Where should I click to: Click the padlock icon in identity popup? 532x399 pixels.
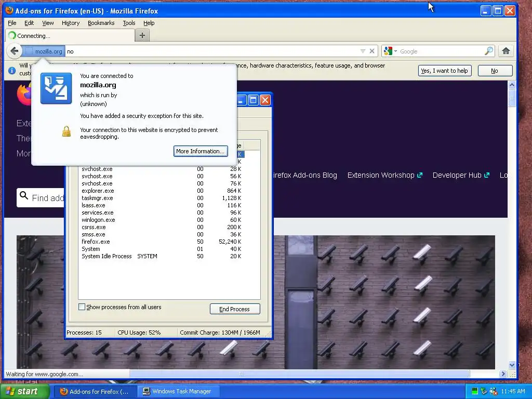click(66, 131)
